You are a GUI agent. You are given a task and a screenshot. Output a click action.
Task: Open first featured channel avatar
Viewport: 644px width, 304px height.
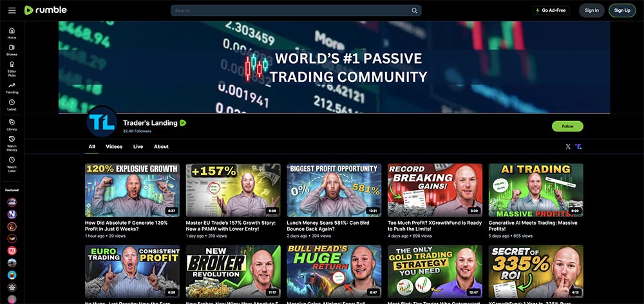[x=12, y=202]
